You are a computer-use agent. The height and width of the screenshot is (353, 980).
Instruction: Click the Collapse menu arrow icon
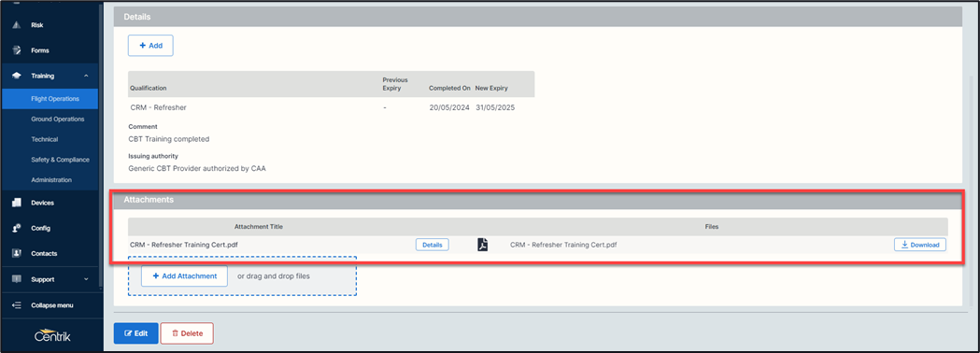pyautogui.click(x=17, y=305)
